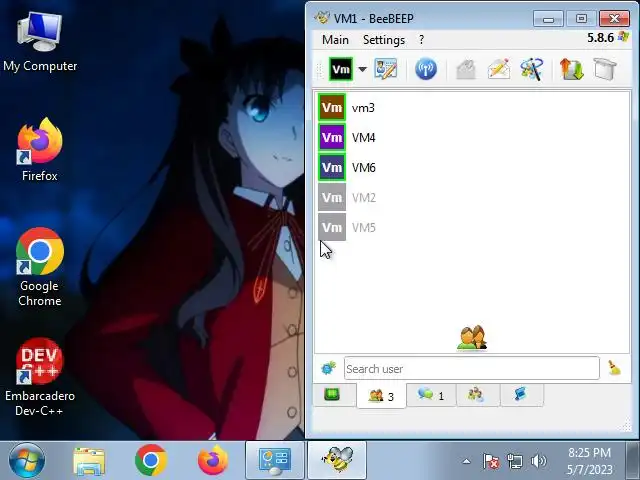Open the Main menu
This screenshot has height=480, width=640.
point(335,40)
